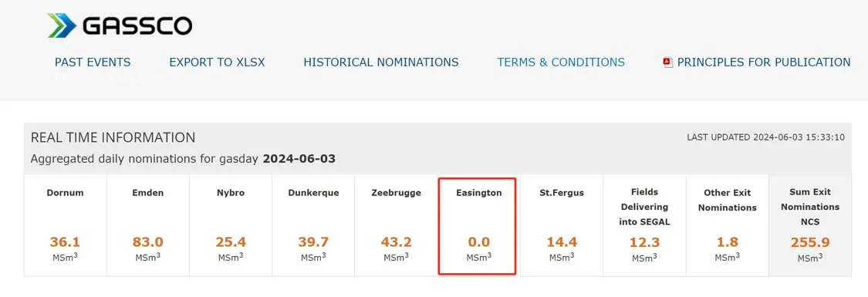868x297 pixels.
Task: Click the gasday 2024-06-03 date text
Action: (x=299, y=159)
